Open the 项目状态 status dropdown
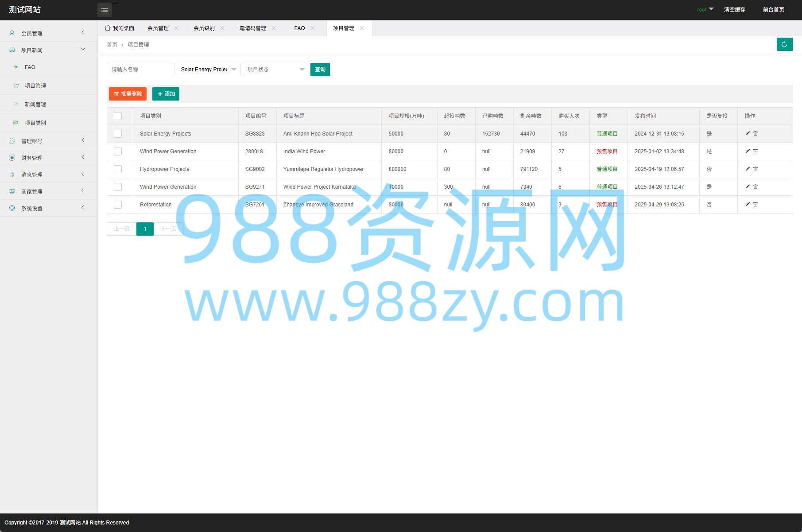The image size is (802, 532). pos(275,70)
